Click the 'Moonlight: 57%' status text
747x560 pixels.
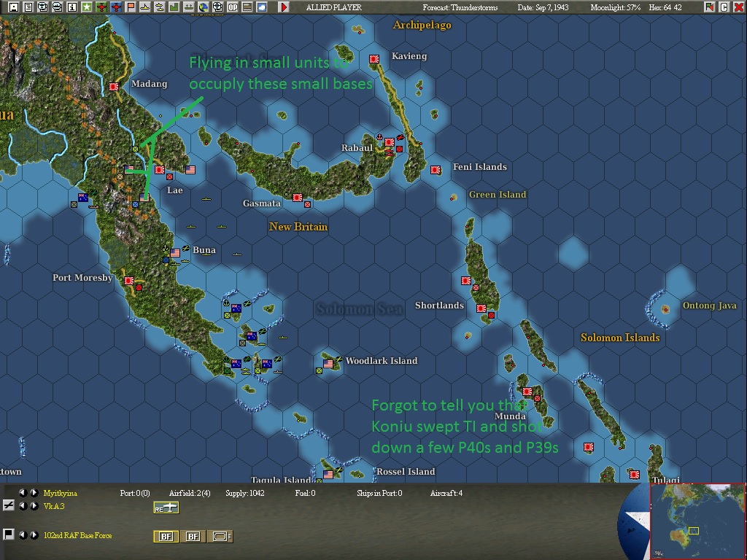point(616,7)
